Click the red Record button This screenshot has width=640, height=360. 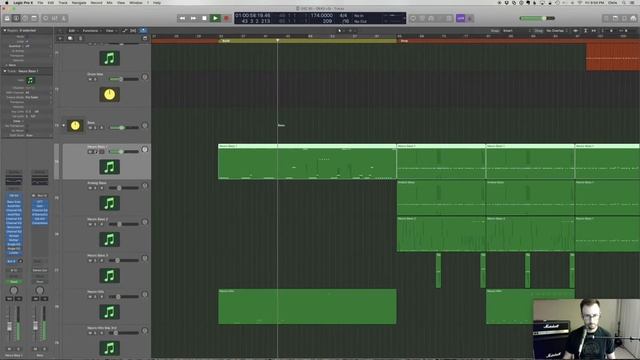226,18
